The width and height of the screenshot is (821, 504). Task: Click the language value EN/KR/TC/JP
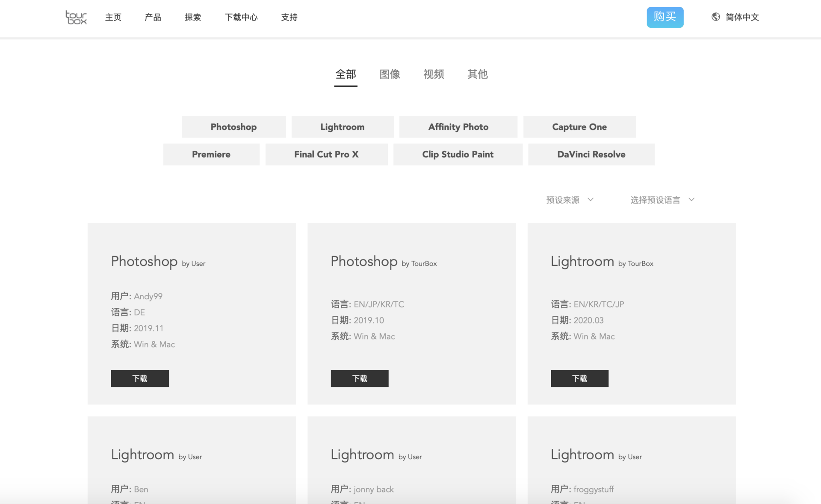point(599,304)
